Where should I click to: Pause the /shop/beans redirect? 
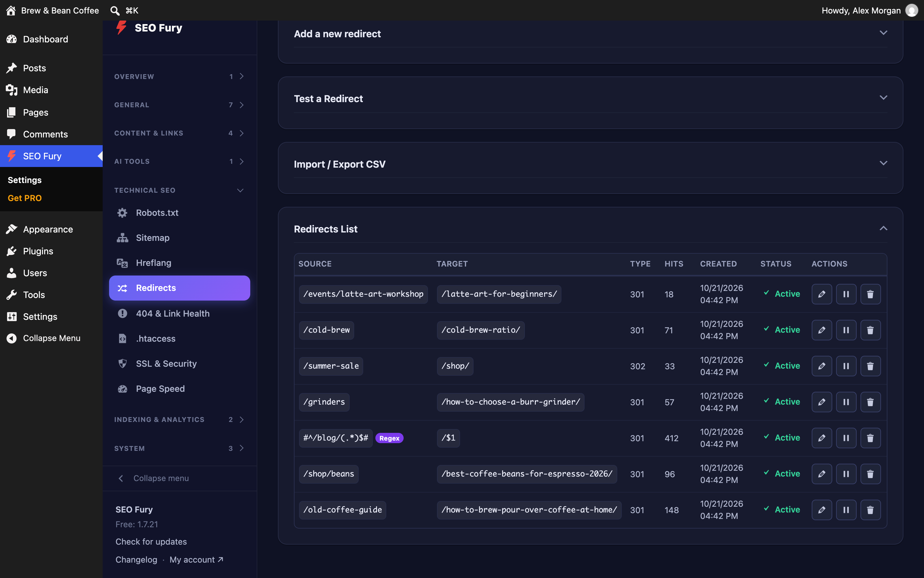[x=846, y=474]
